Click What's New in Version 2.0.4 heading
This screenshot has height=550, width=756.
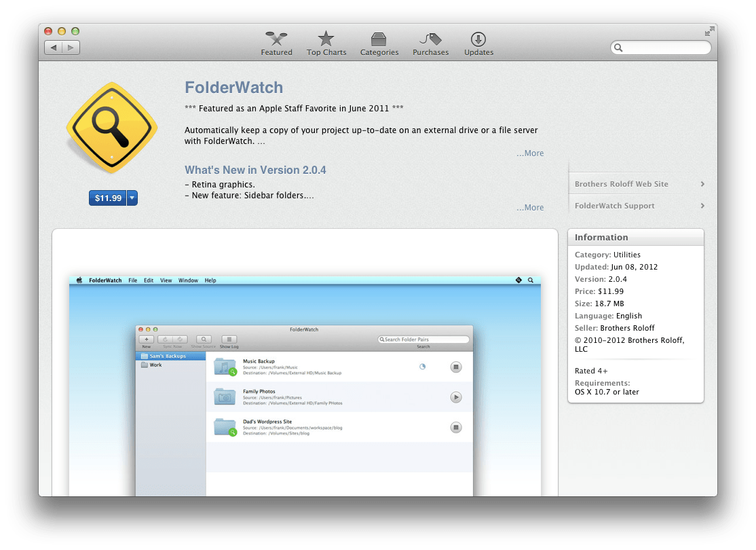(255, 170)
